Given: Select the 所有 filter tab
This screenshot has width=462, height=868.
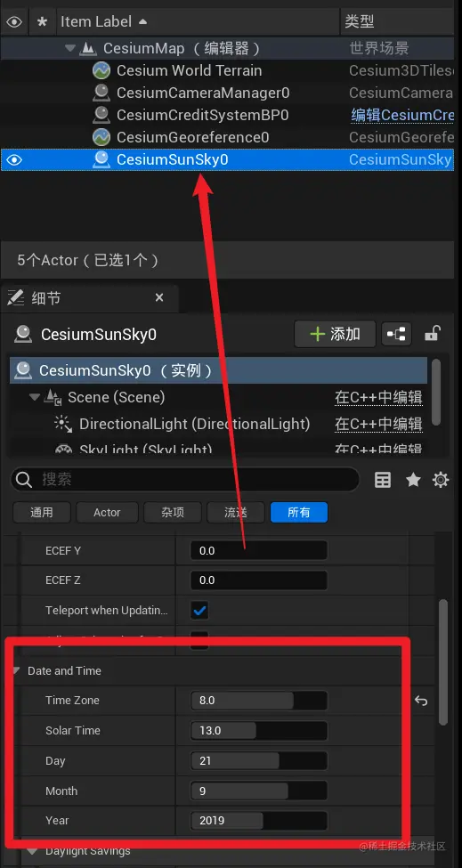Looking at the screenshot, I should click(299, 513).
